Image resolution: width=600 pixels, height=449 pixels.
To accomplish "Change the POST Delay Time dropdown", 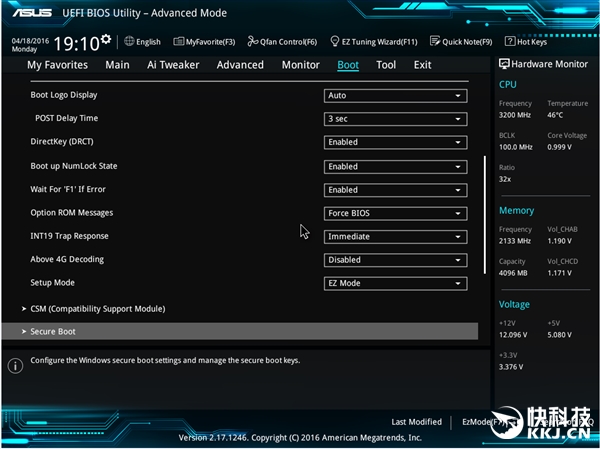I will click(x=395, y=119).
